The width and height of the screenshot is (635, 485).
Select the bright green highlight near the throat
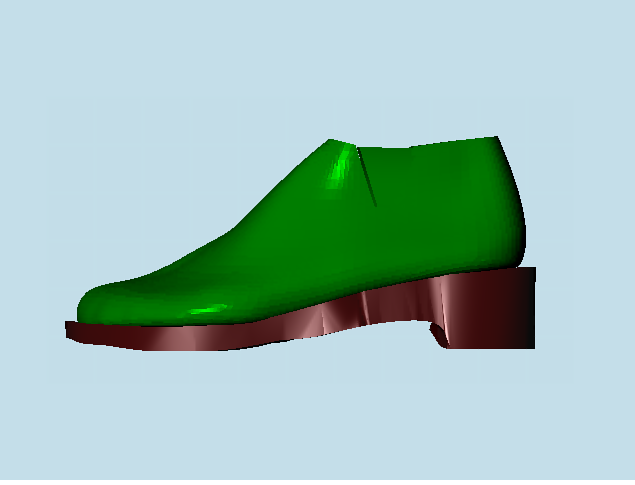point(342,163)
